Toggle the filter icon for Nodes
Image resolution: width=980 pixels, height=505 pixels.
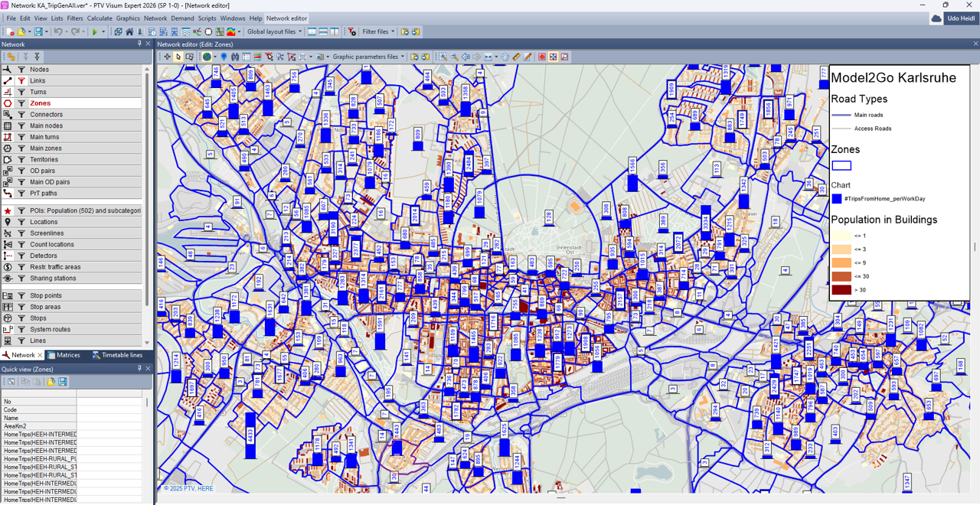point(21,70)
